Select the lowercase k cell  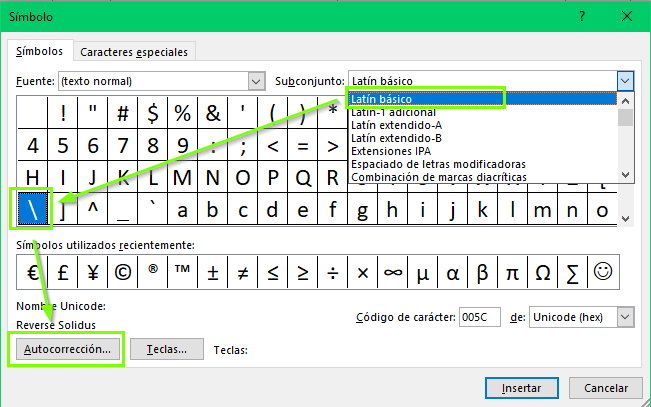coord(482,208)
